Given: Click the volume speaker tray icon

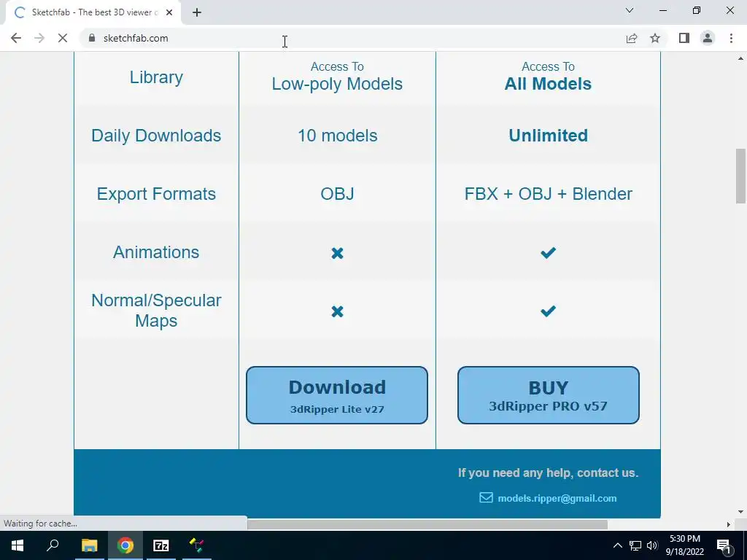Looking at the screenshot, I should [x=652, y=545].
